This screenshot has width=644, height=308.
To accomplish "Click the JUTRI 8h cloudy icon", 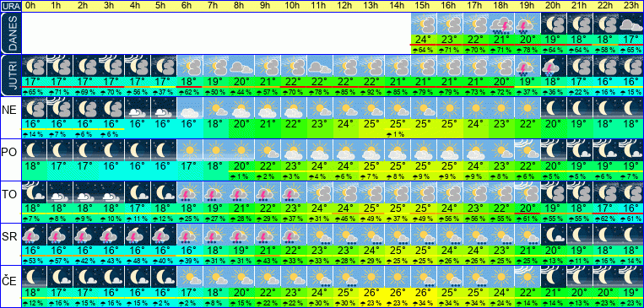I will (241, 66).
